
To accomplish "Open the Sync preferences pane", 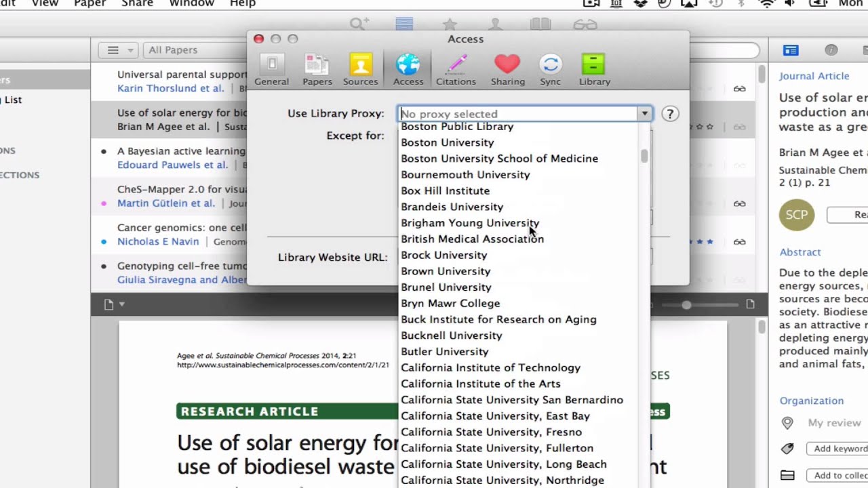I will (x=550, y=70).
